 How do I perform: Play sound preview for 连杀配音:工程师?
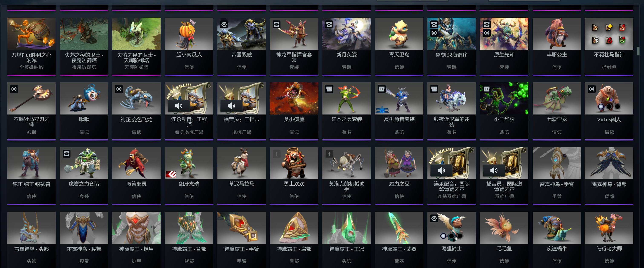(179, 106)
